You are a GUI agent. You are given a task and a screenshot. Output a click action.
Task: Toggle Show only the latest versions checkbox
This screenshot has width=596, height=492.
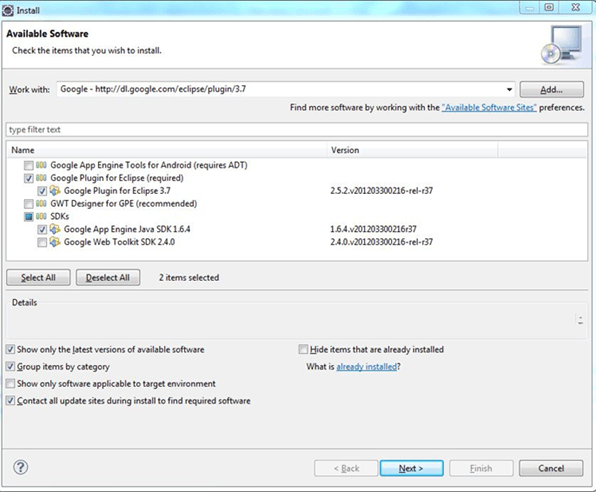click(11, 349)
